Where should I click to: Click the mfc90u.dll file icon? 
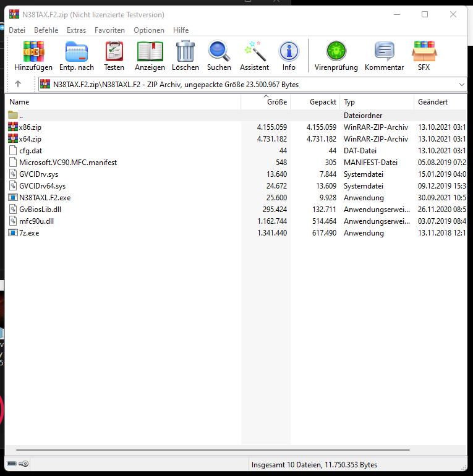[x=13, y=221]
